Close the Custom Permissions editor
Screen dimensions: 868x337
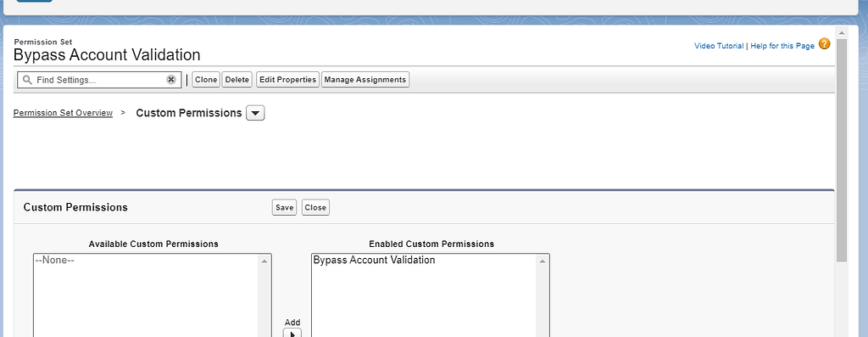pyautogui.click(x=315, y=207)
